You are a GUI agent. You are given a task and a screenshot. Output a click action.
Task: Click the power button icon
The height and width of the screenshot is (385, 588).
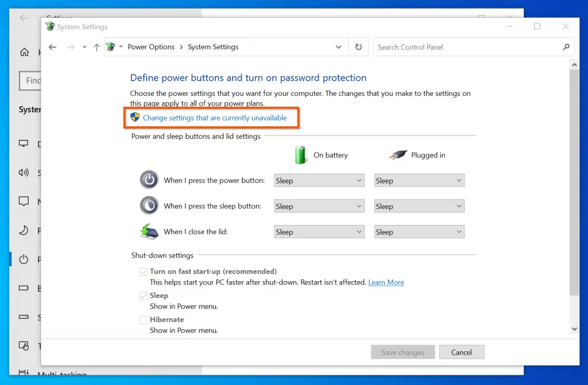(149, 180)
